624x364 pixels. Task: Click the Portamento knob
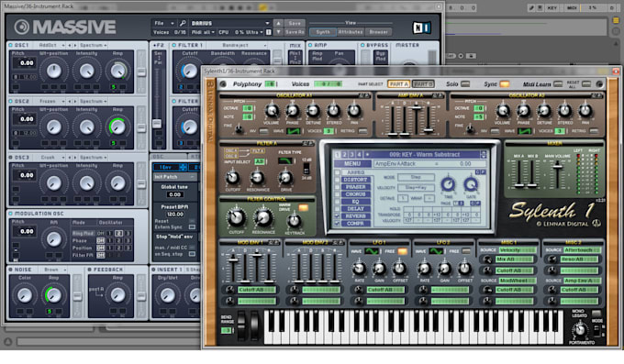coord(579,330)
